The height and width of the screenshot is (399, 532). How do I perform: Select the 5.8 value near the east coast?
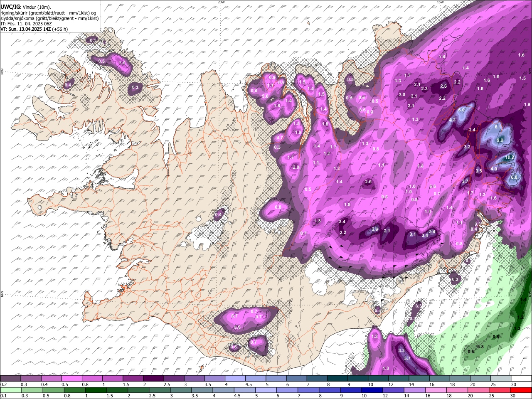click(x=514, y=177)
